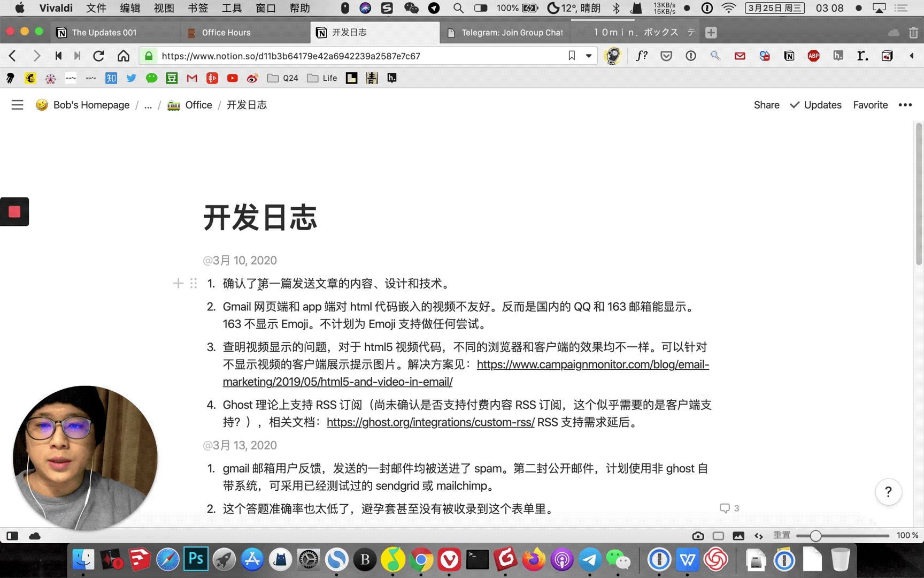Open the address bar bookmark dropdown arrow
The image size is (924, 578).
click(x=588, y=56)
